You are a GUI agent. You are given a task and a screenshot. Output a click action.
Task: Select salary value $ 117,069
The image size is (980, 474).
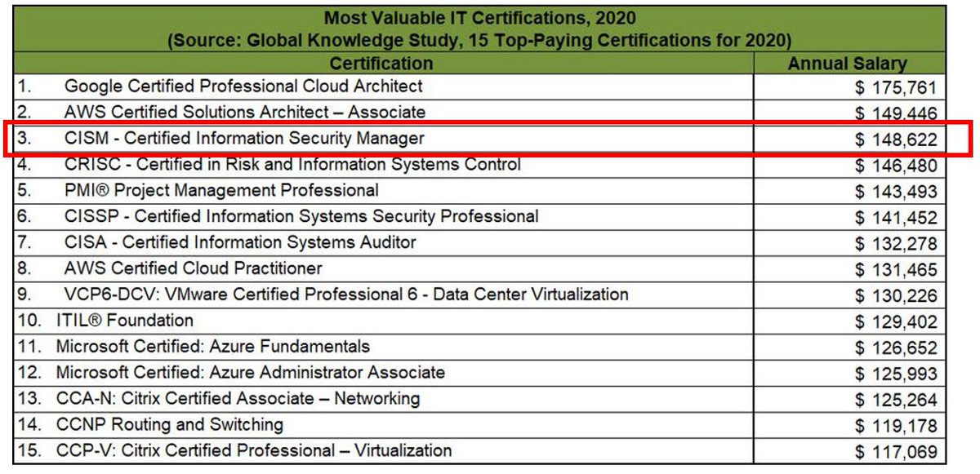point(896,452)
